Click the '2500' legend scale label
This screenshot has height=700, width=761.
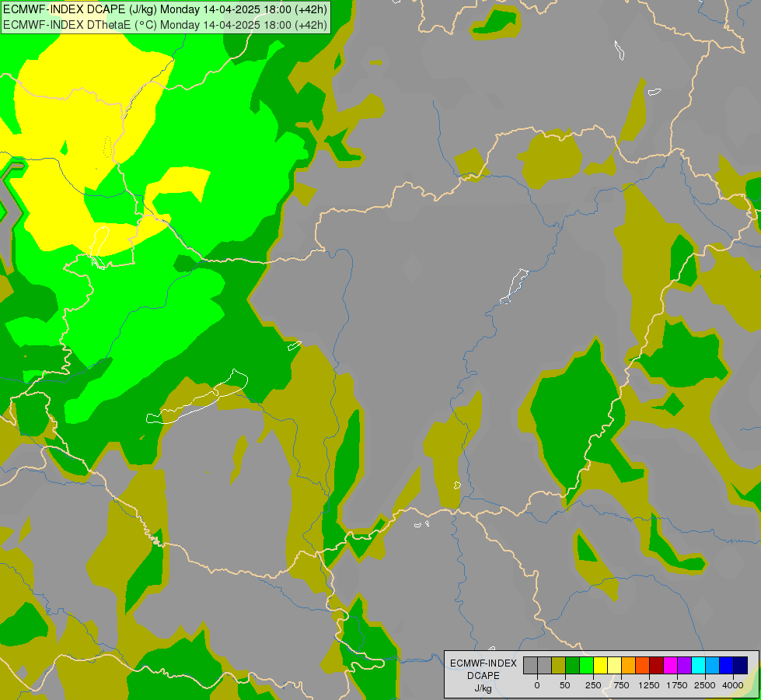[x=705, y=685]
